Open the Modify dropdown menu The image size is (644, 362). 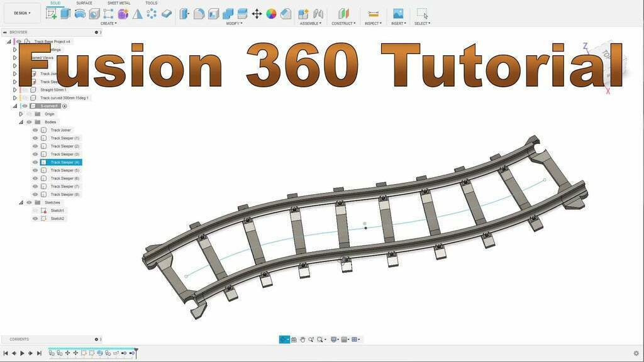click(235, 23)
